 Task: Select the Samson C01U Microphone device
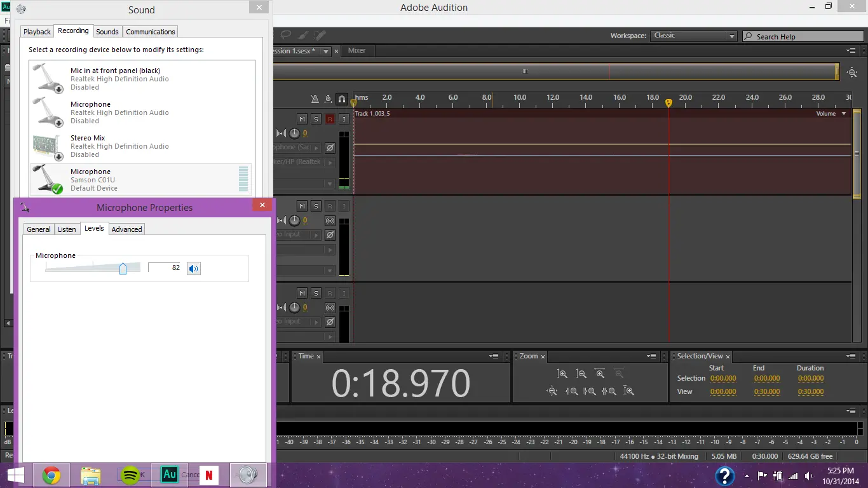tap(141, 180)
